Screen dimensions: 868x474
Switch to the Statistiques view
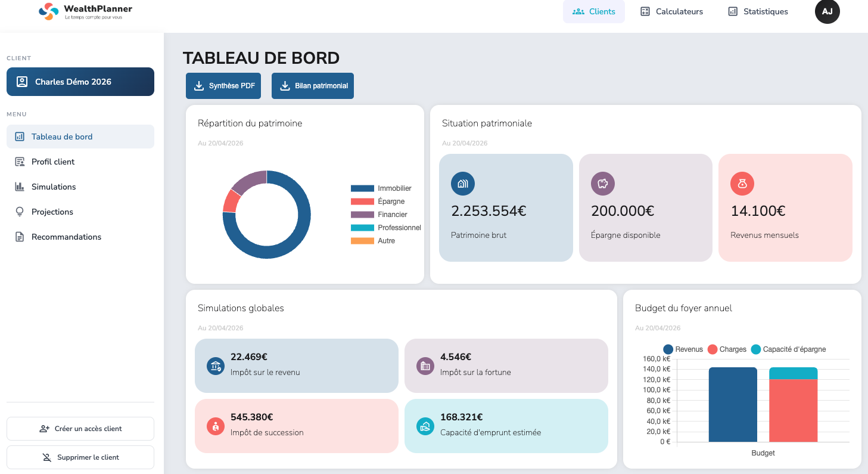point(757,11)
